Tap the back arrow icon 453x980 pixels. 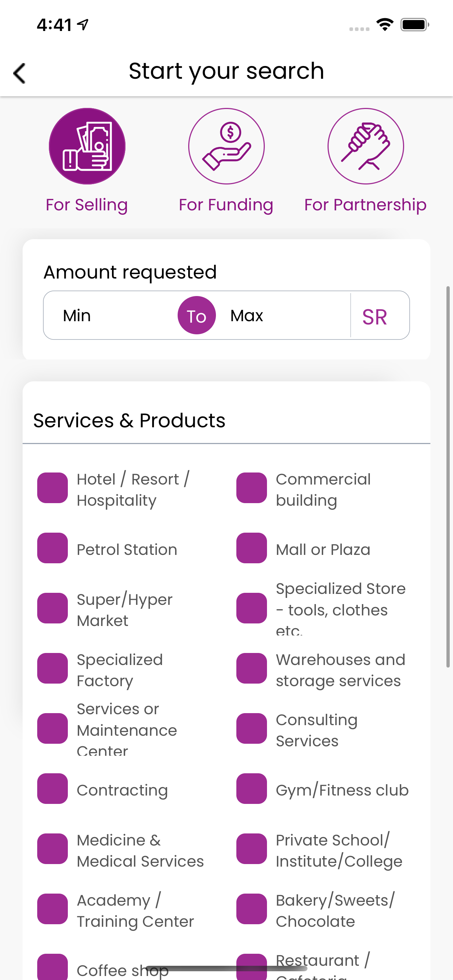tap(19, 73)
